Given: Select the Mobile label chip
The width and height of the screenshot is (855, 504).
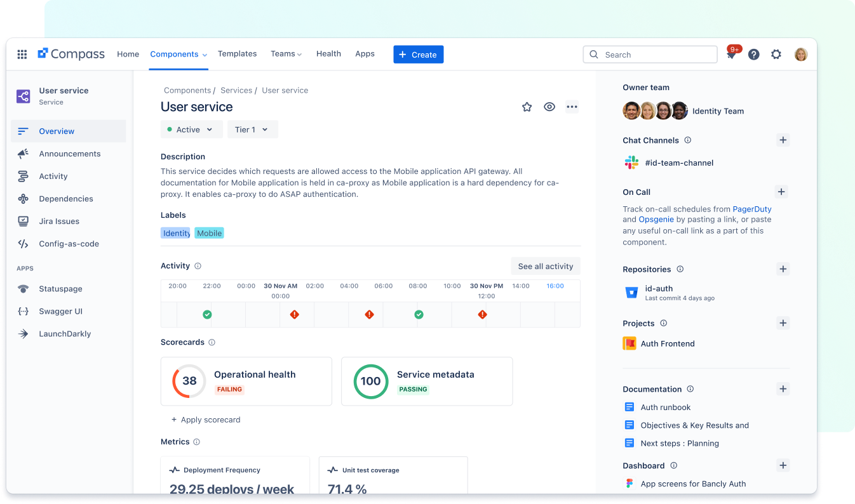Looking at the screenshot, I should (x=209, y=233).
